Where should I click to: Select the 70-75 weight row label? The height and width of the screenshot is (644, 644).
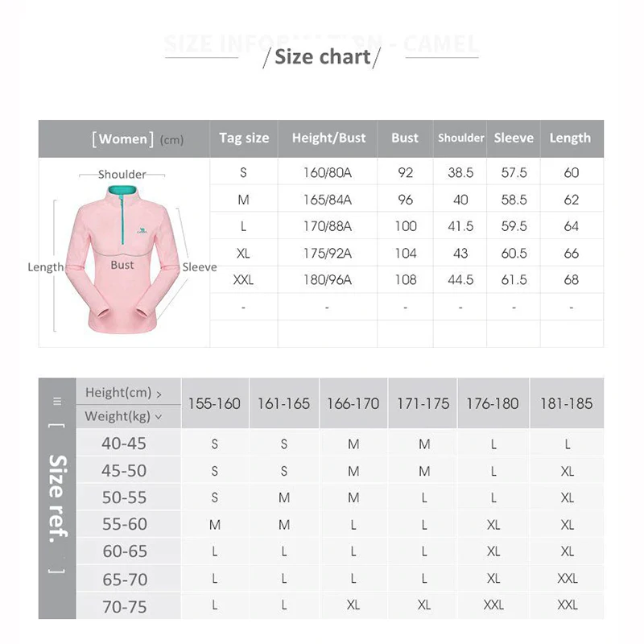[x=125, y=606]
